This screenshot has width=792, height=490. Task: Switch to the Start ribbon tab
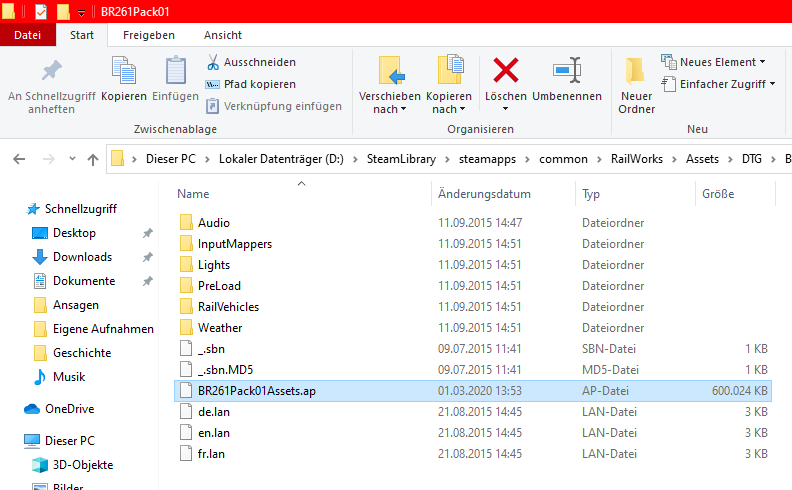tap(82, 35)
